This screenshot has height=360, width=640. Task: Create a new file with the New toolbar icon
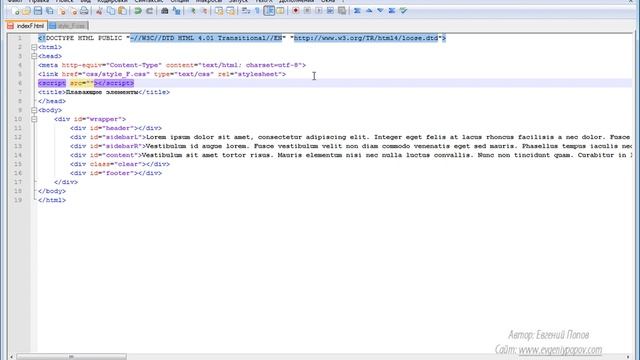[15, 11]
